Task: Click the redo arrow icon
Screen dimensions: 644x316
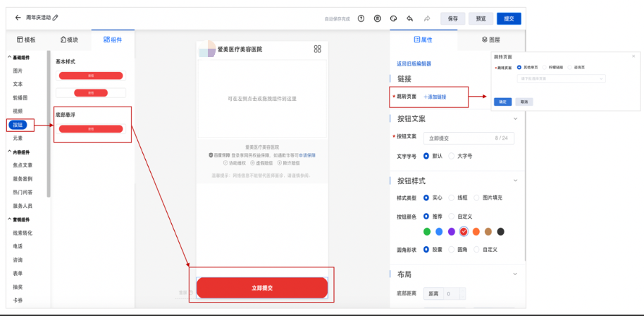Action: tap(427, 18)
